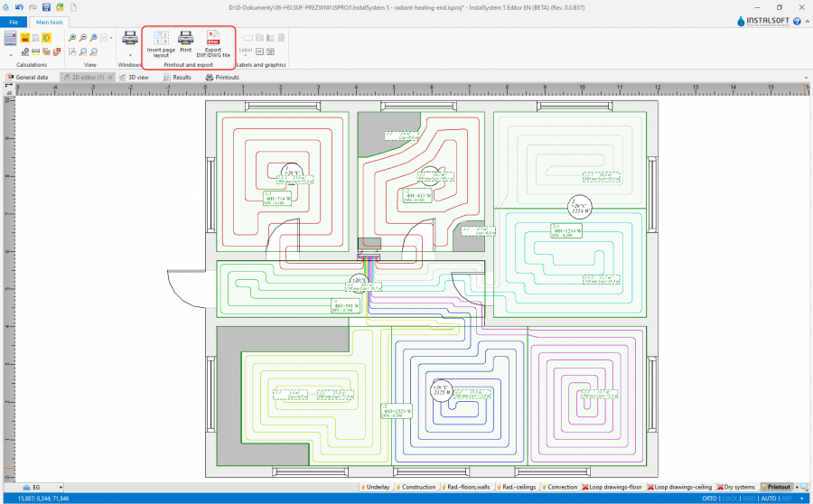Toggle AUTO mode in status bar
The width and height of the screenshot is (813, 504).
769,498
